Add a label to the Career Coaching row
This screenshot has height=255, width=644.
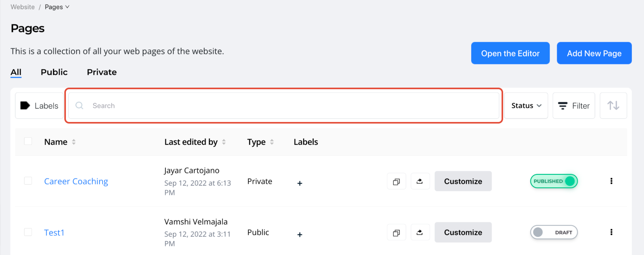(x=300, y=183)
